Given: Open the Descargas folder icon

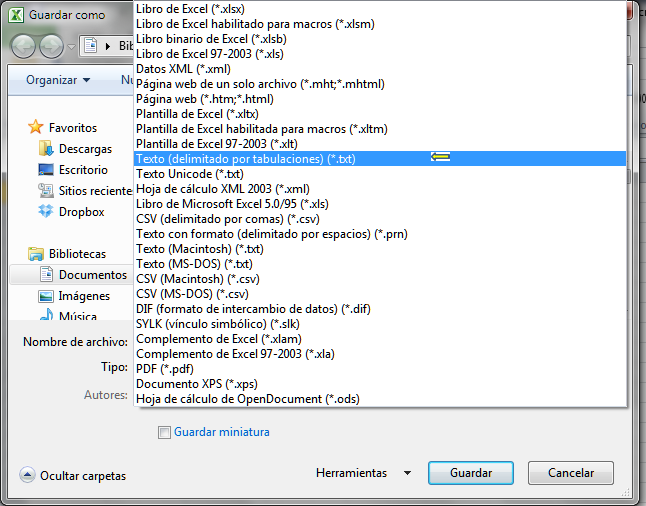Looking at the screenshot, I should (x=46, y=149).
